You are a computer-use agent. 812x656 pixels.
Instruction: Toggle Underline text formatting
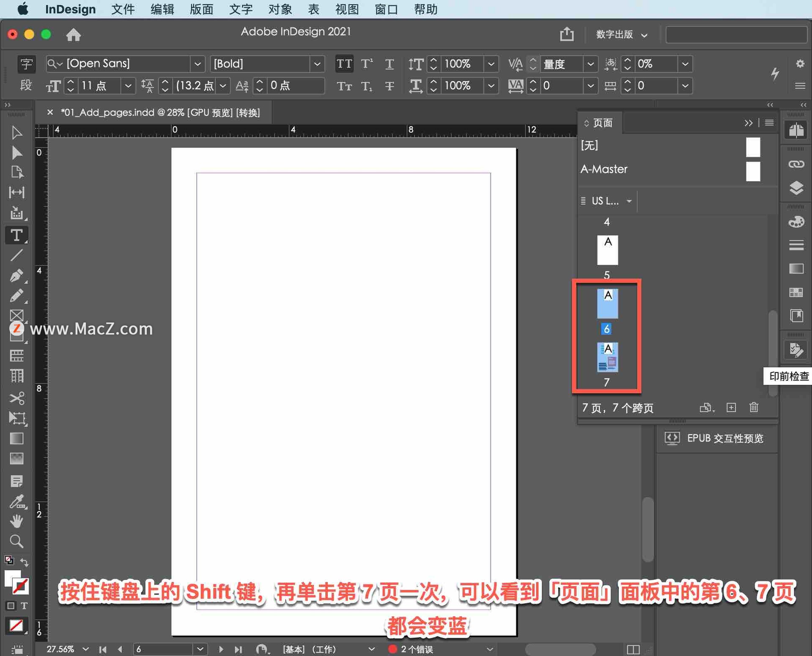(x=389, y=64)
